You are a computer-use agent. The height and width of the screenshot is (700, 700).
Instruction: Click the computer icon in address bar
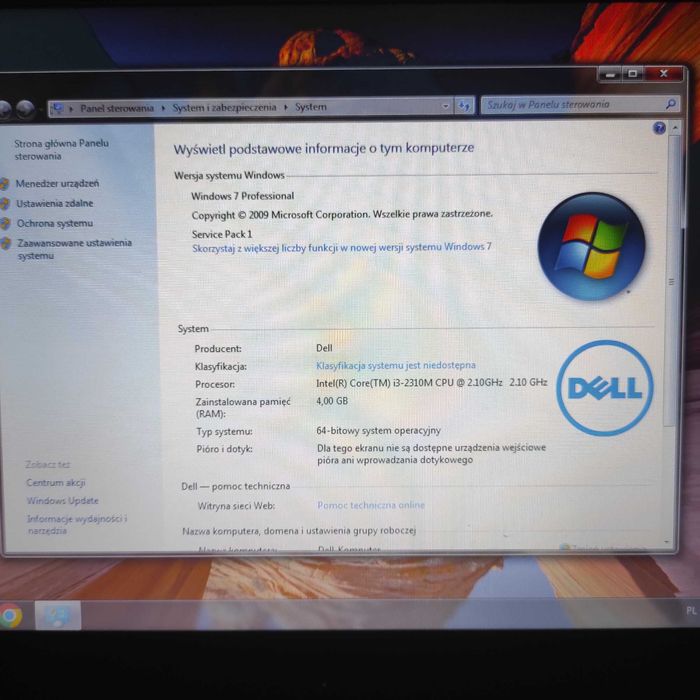[x=58, y=108]
